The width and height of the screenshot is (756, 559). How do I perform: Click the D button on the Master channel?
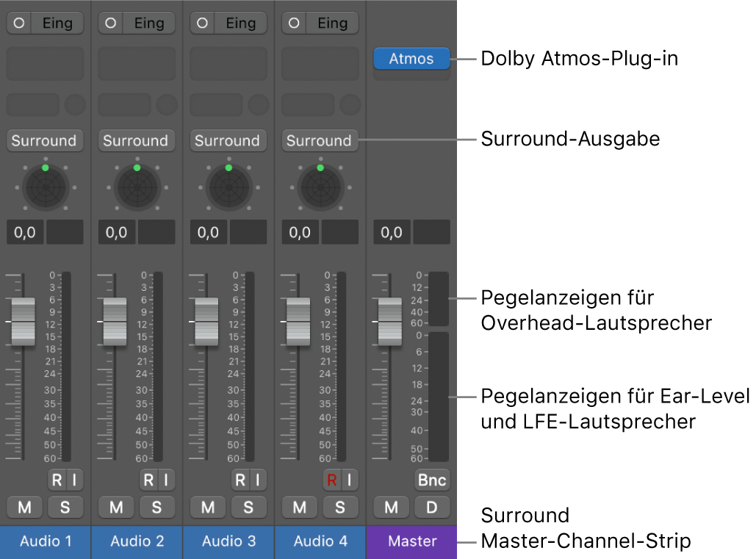click(432, 507)
